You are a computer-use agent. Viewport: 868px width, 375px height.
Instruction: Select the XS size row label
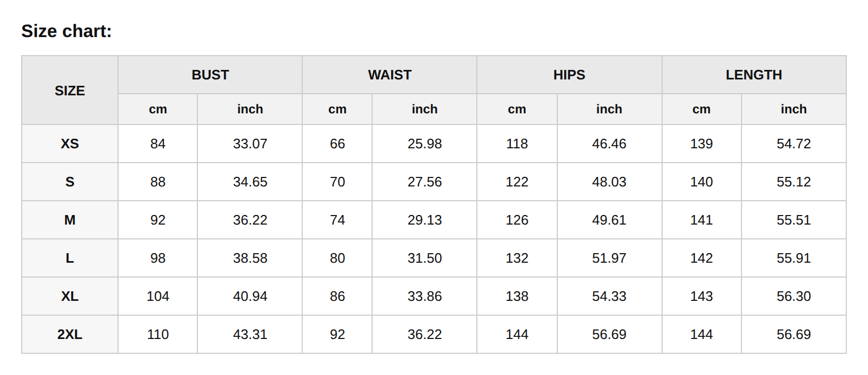(70, 144)
